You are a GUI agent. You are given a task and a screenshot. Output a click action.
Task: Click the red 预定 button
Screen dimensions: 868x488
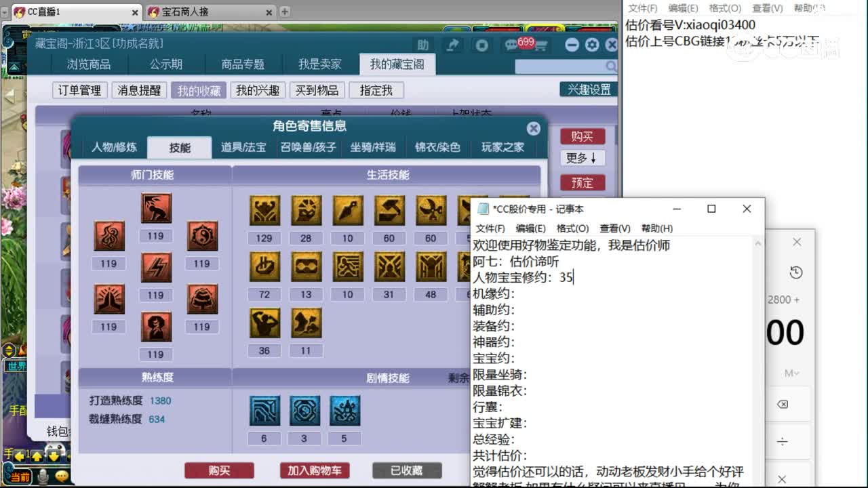(x=582, y=182)
